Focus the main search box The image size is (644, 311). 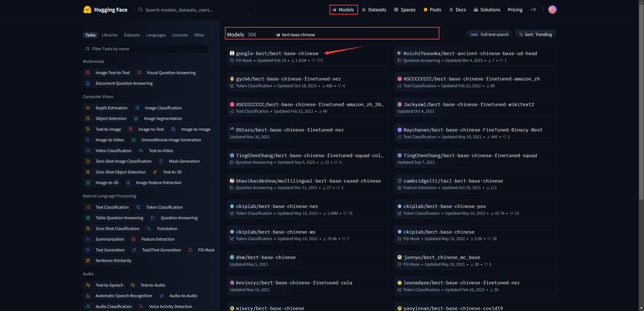click(x=195, y=10)
